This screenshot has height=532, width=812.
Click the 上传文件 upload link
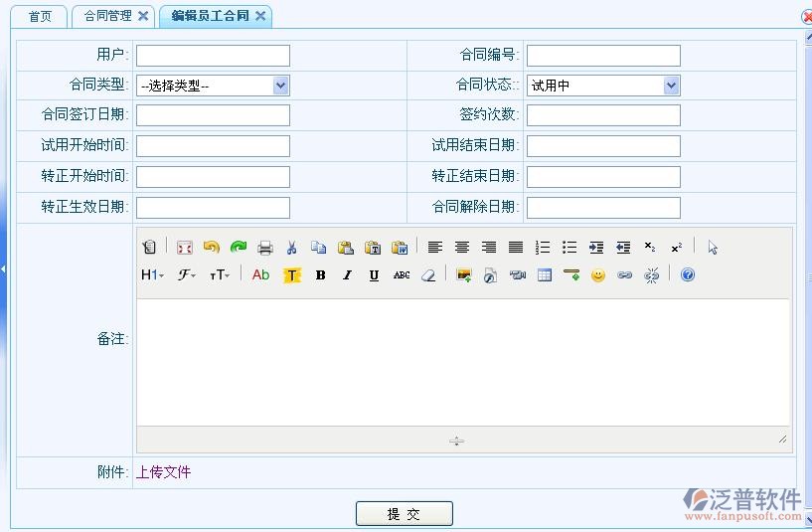[163, 472]
